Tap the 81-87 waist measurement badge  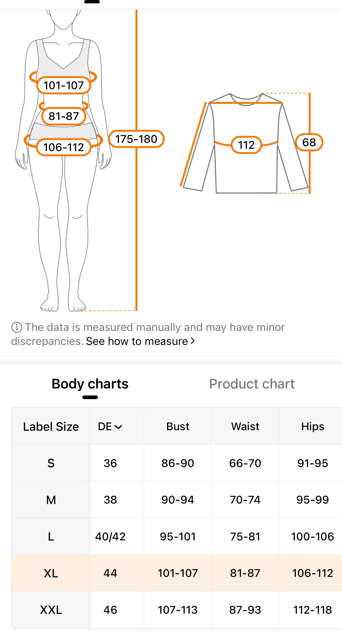click(64, 116)
